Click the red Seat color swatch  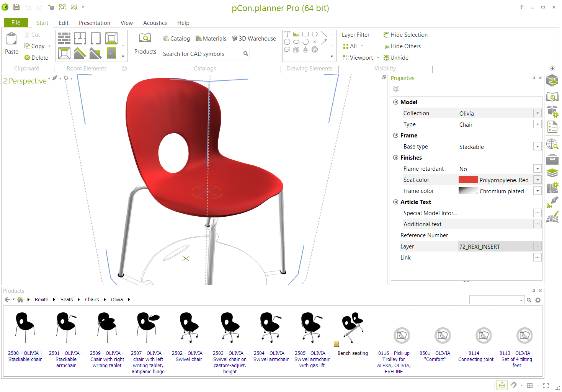tap(468, 180)
